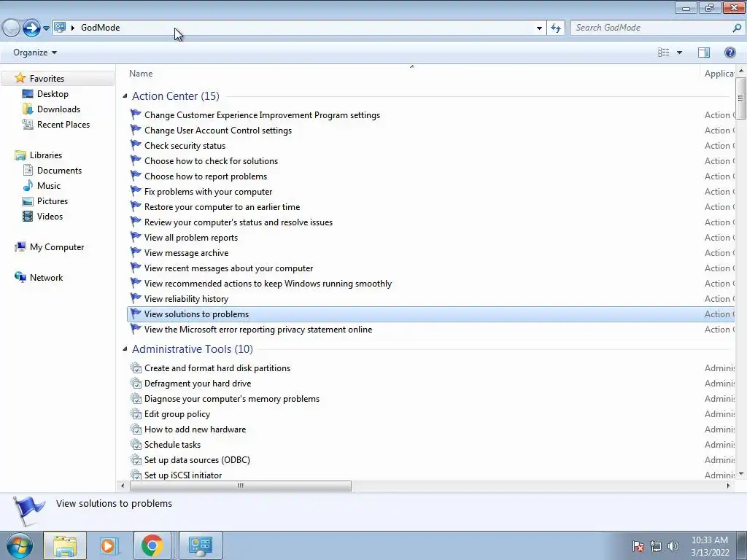Viewport: 747px width, 560px height.
Task: Open the Music library
Action: click(49, 186)
